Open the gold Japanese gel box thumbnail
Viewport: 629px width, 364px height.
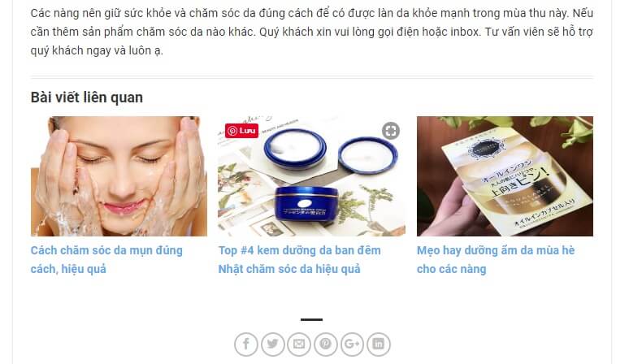click(505, 176)
